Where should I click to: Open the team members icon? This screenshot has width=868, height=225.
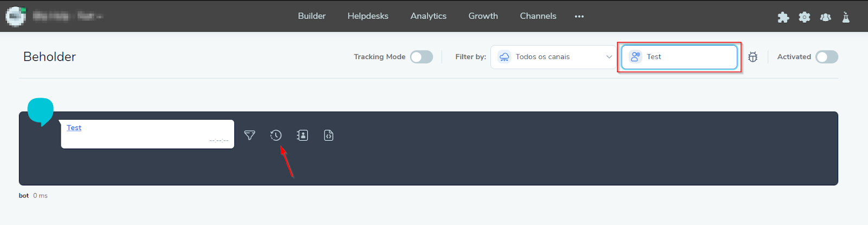pos(825,17)
